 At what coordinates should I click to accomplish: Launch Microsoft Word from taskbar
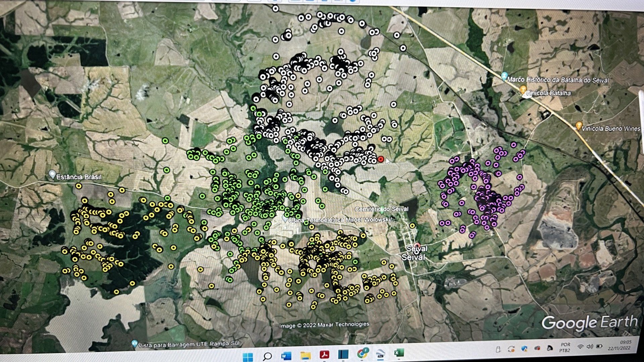pos(286,356)
